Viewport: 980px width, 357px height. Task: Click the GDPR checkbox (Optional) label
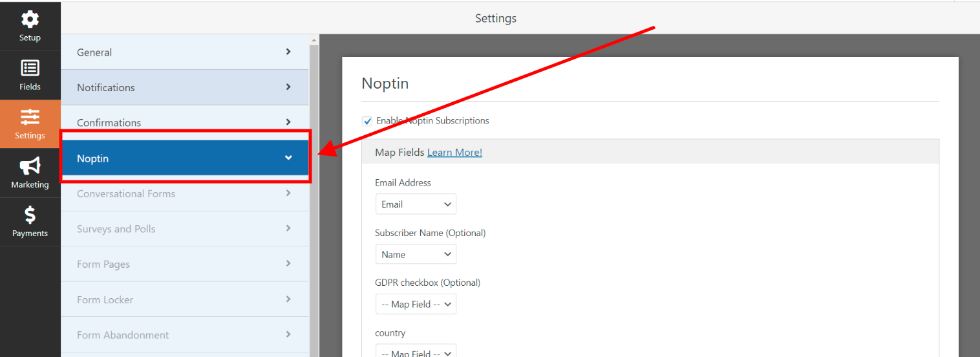[427, 283]
